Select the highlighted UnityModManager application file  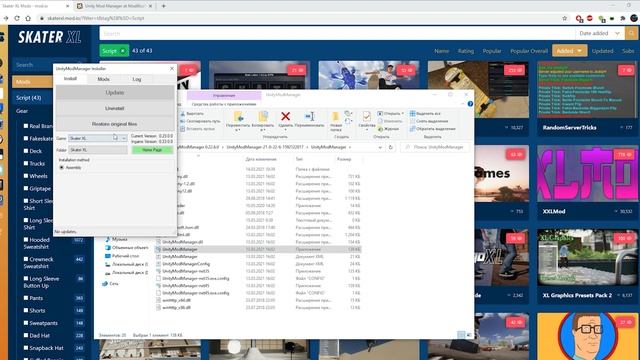click(x=258, y=249)
